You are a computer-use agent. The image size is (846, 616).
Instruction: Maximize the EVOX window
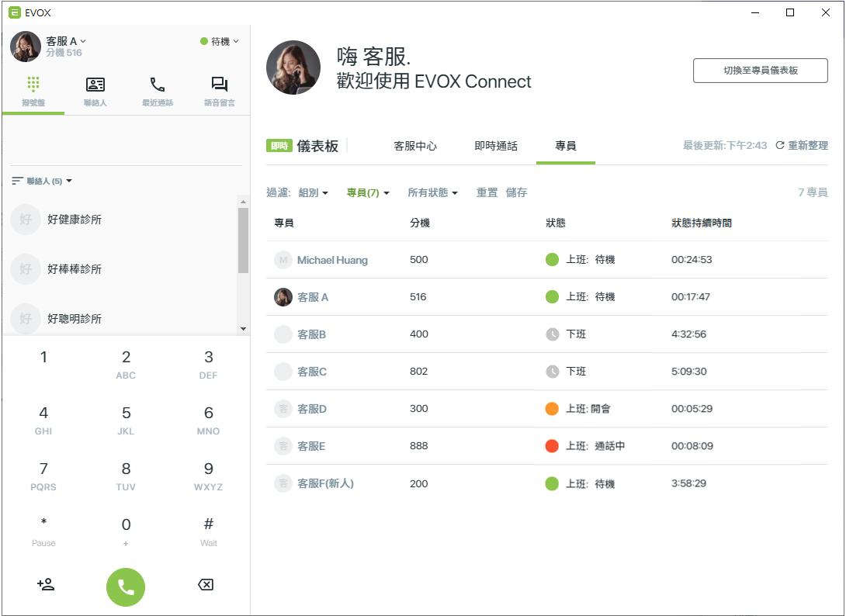[790, 12]
